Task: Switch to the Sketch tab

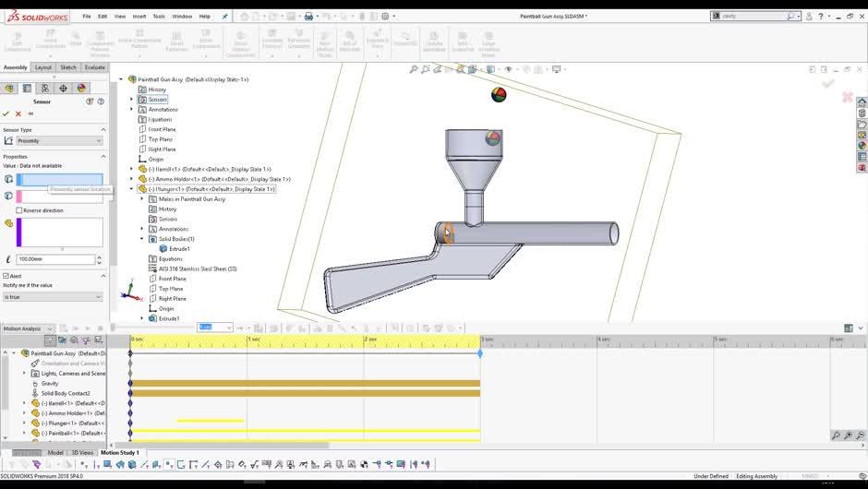Action: click(68, 67)
